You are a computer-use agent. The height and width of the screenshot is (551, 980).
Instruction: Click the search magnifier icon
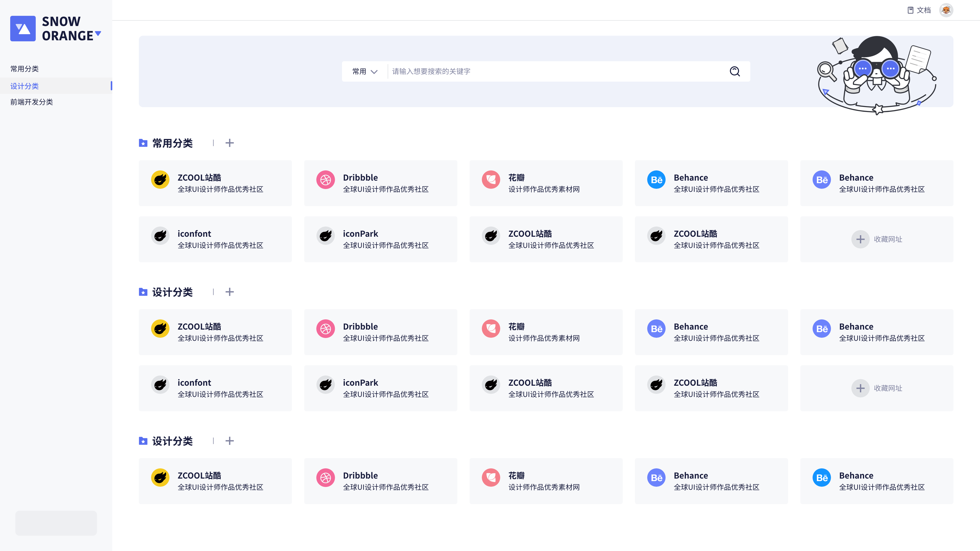point(735,71)
